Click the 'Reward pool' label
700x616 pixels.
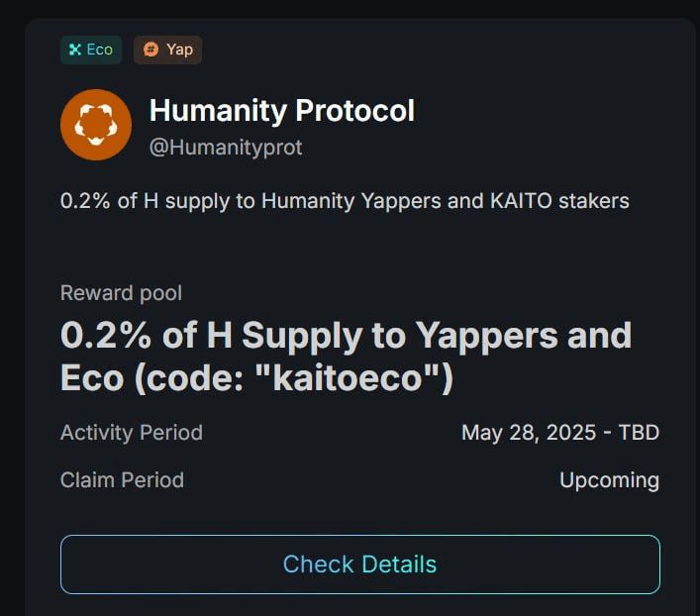(x=121, y=293)
